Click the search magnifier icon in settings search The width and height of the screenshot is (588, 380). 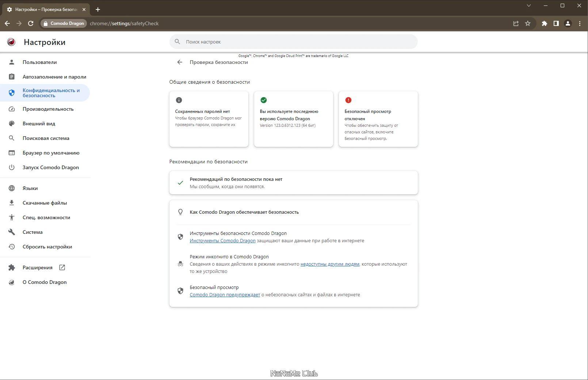(177, 42)
